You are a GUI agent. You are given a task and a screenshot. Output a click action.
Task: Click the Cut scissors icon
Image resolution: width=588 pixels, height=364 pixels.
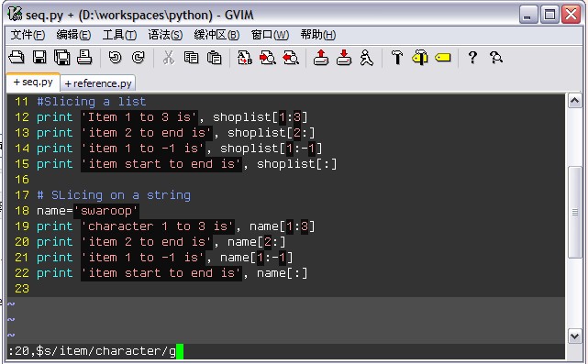coord(169,58)
